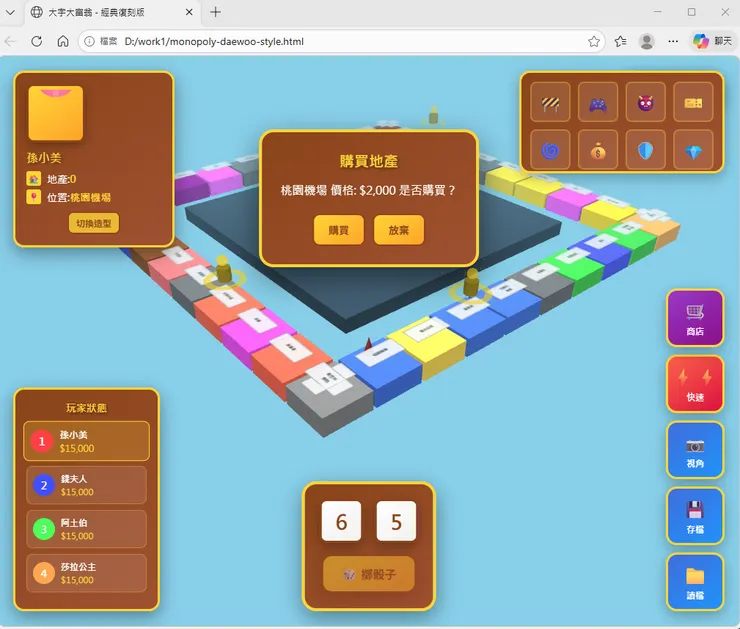The height and width of the screenshot is (629, 740).
Task: Select the game controller item card
Action: pyautogui.click(x=598, y=102)
